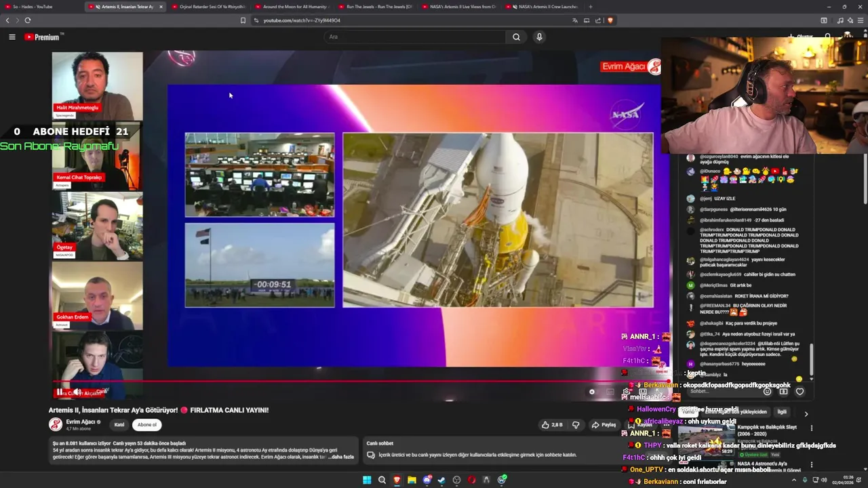The width and height of the screenshot is (868, 488).
Task: Select the İlgili filter chip
Action: 782,411
